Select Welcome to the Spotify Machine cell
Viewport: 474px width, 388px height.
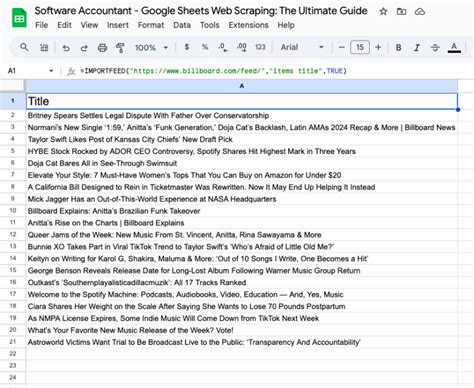tap(242, 295)
